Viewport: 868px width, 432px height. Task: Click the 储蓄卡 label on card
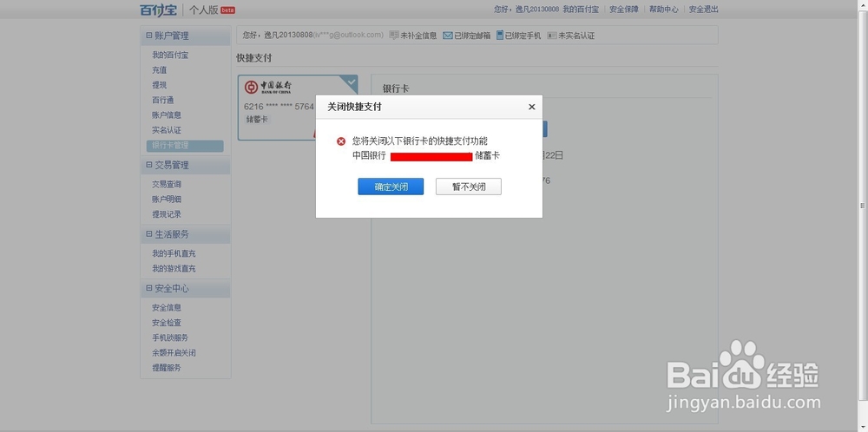point(257,119)
